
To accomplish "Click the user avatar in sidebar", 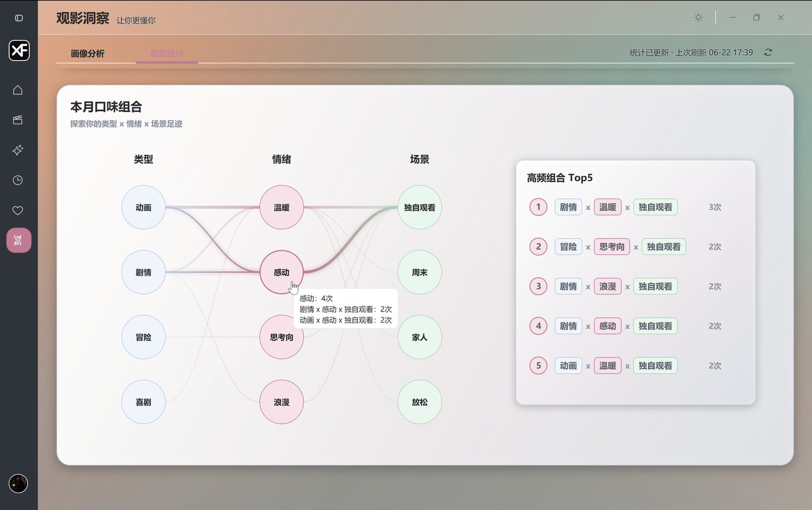I will pos(19,483).
